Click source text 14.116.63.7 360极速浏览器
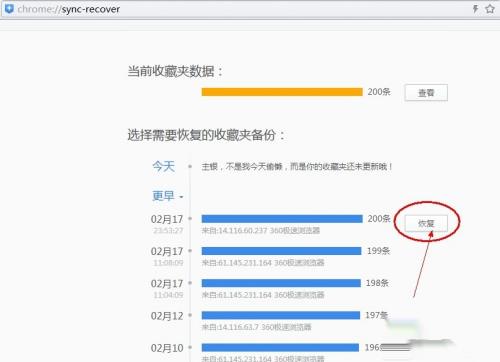The height and width of the screenshot is (362, 500). pyautogui.click(x=256, y=327)
